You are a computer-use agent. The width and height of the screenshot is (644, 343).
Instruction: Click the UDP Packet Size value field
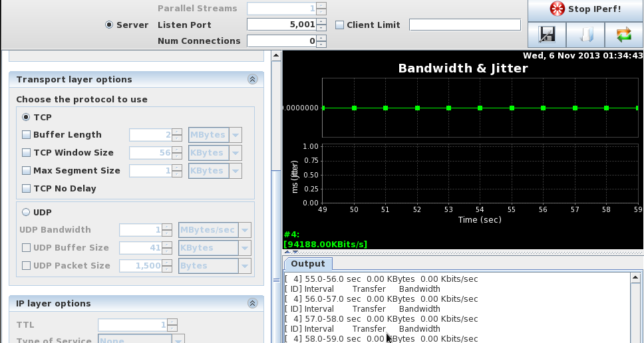[x=141, y=266]
